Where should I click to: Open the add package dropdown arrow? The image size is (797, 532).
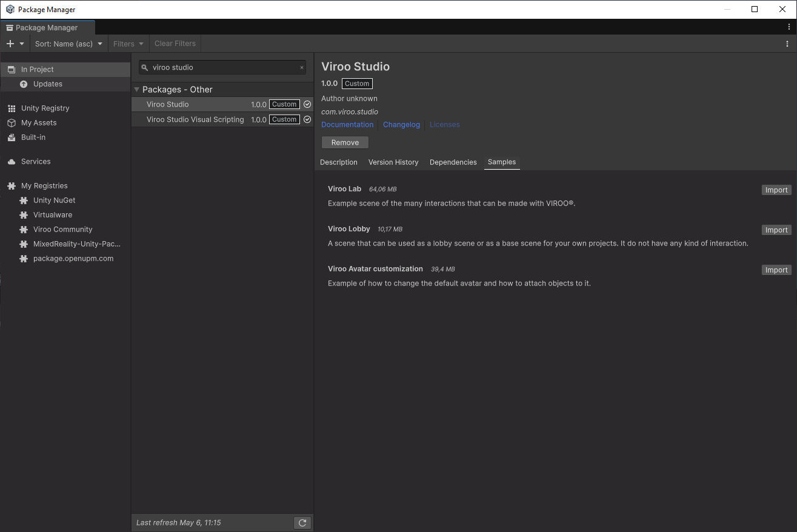click(x=22, y=44)
